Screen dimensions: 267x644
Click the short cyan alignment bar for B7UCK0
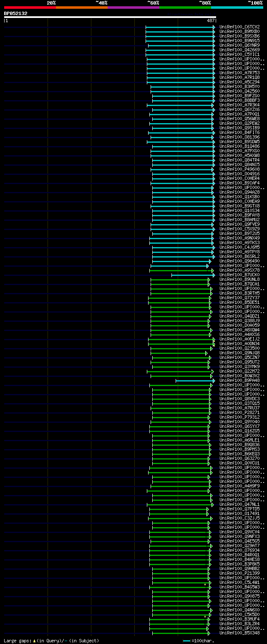[193, 275]
